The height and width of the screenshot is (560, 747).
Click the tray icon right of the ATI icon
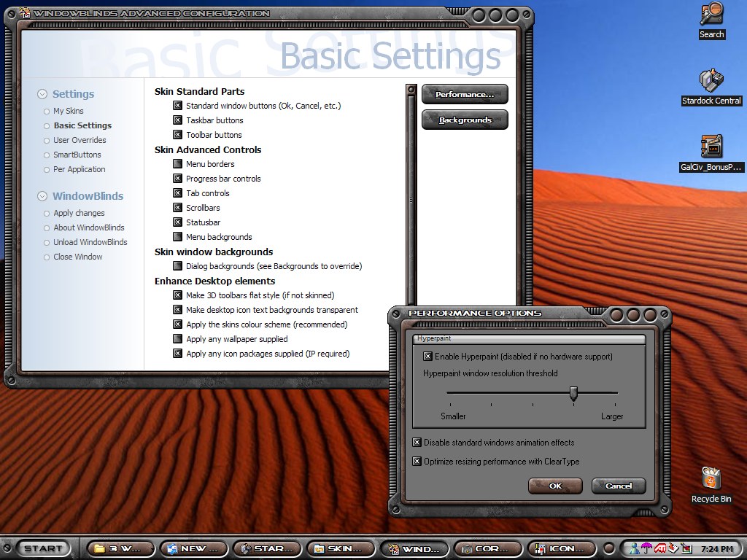[673, 548]
